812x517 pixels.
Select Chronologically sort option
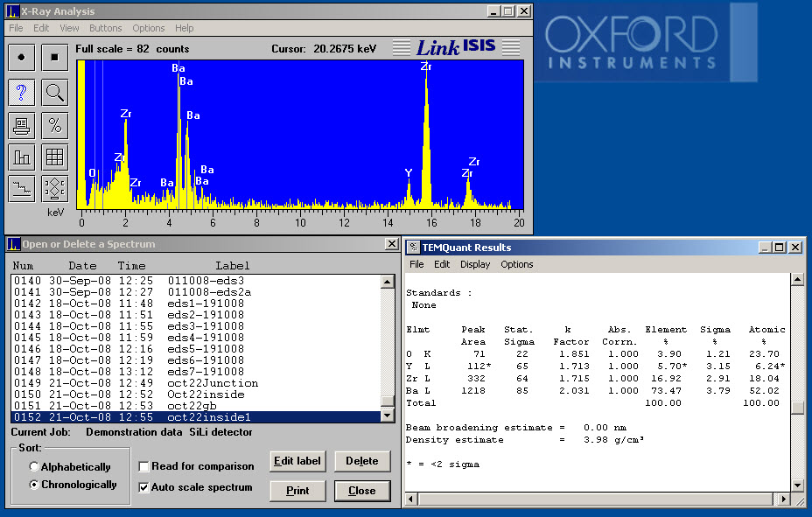pos(73,485)
